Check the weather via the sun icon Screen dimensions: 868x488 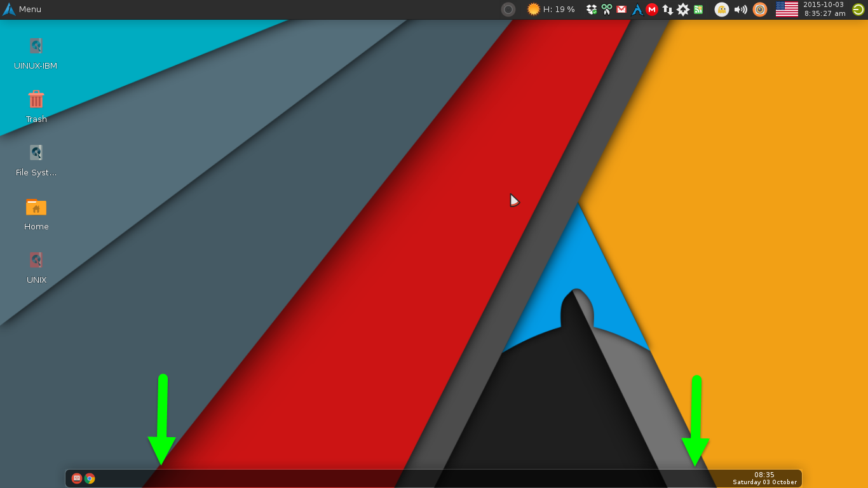coord(532,9)
